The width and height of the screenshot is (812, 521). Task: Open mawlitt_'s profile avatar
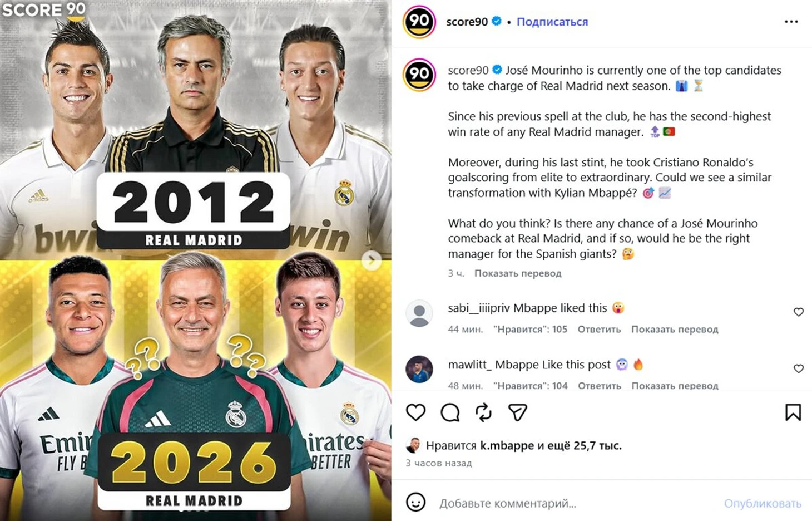(x=419, y=369)
